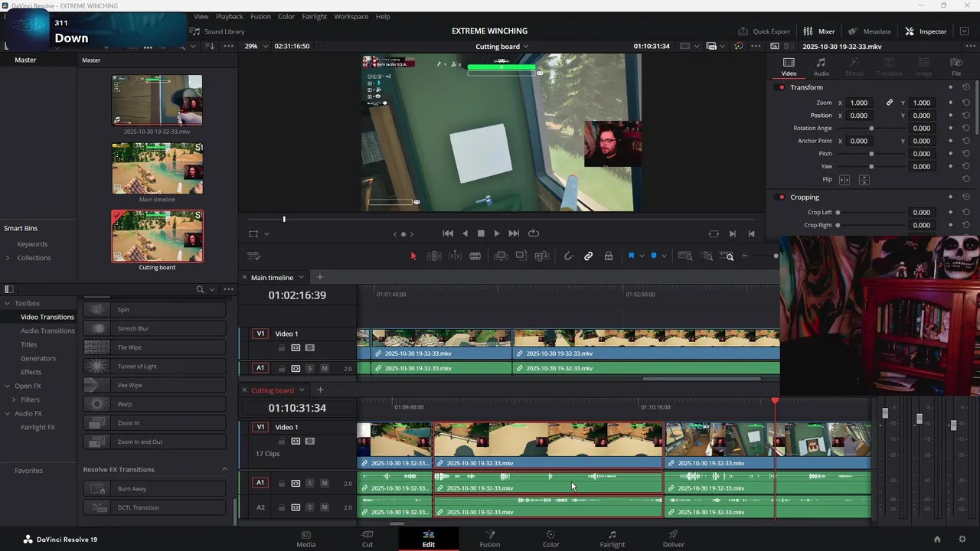Screen dimensions: 980x551
Task: Select Video Transitions in the Toolbox
Action: tap(47, 318)
